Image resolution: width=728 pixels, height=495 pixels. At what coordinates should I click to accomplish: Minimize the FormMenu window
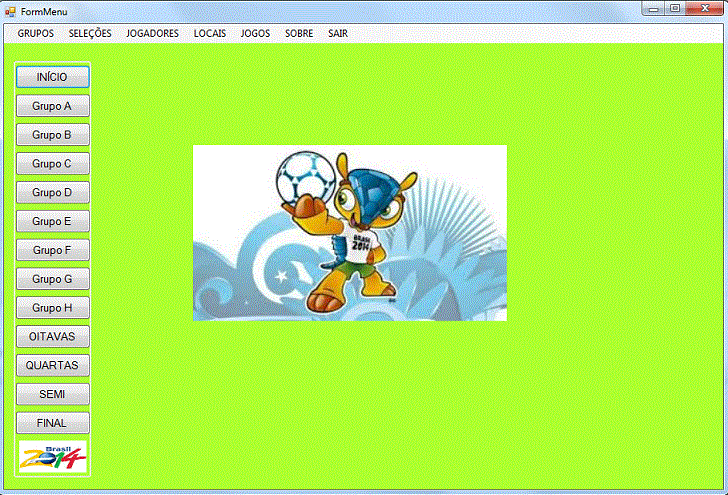653,8
